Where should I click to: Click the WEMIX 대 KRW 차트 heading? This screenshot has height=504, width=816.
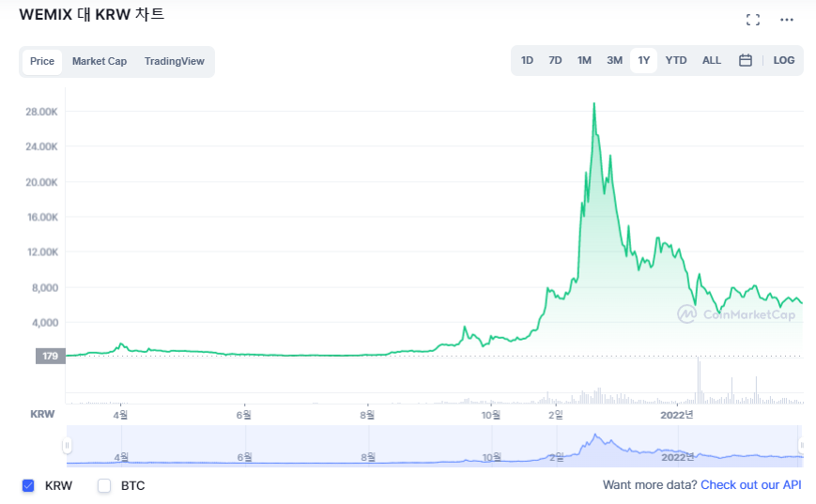pos(92,14)
